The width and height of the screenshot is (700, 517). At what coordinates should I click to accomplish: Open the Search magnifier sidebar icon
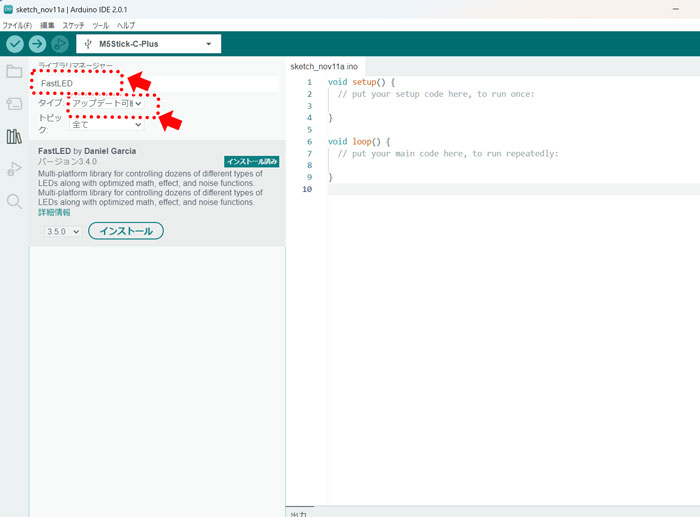point(14,201)
